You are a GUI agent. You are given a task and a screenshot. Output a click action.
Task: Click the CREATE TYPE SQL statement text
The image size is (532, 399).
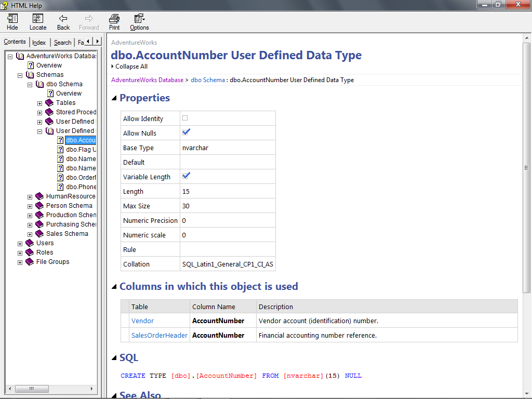tap(241, 376)
